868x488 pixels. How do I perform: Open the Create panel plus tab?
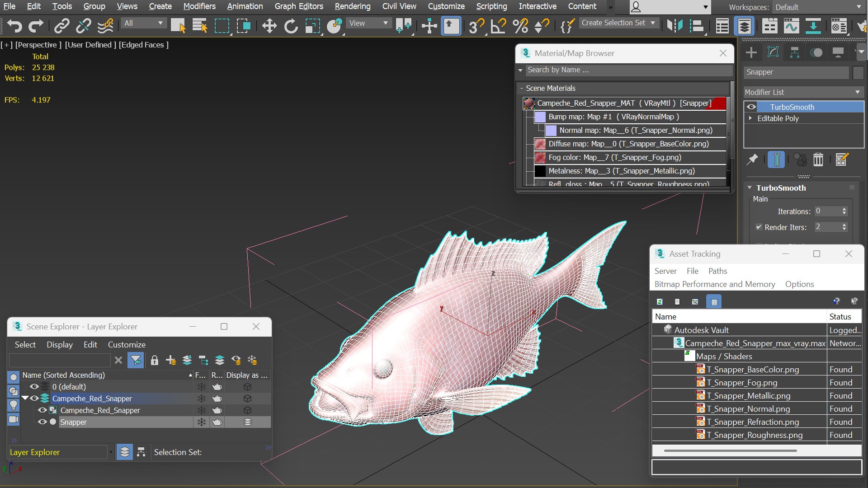[751, 52]
